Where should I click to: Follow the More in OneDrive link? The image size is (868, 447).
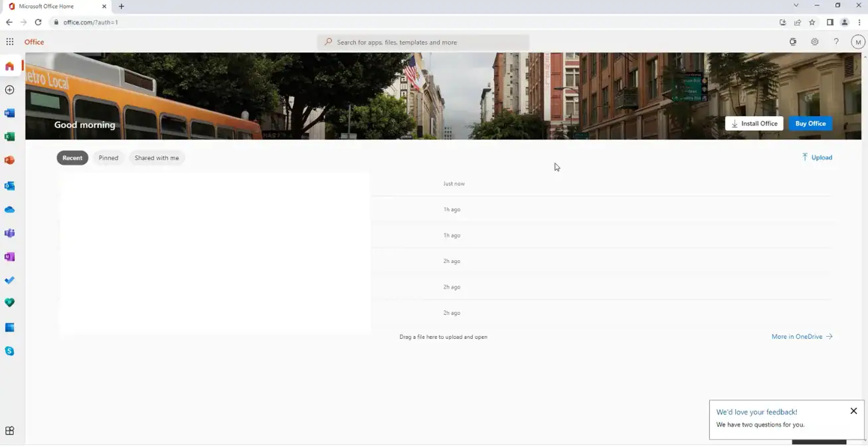tap(802, 337)
